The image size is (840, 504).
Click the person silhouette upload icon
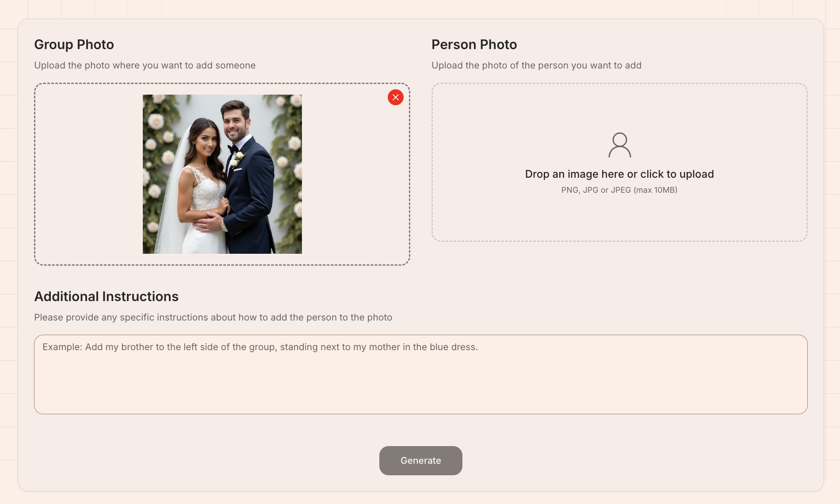click(619, 145)
